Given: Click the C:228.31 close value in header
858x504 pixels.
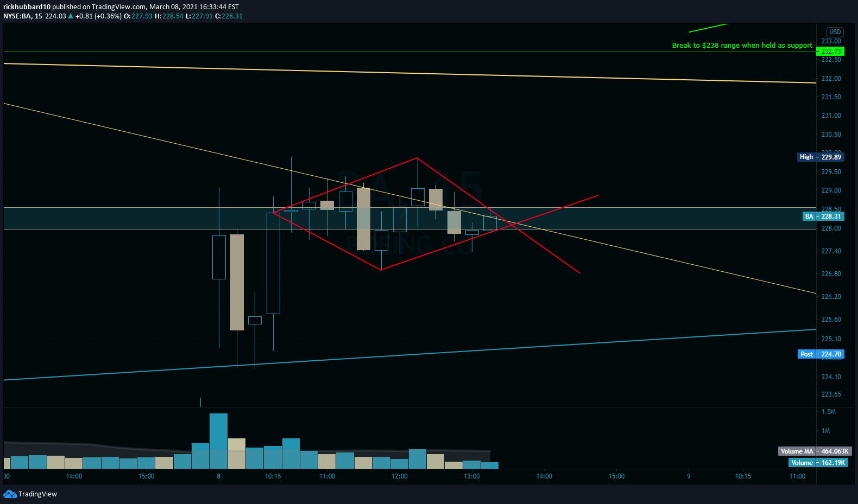Looking at the screenshot, I should click(x=229, y=16).
